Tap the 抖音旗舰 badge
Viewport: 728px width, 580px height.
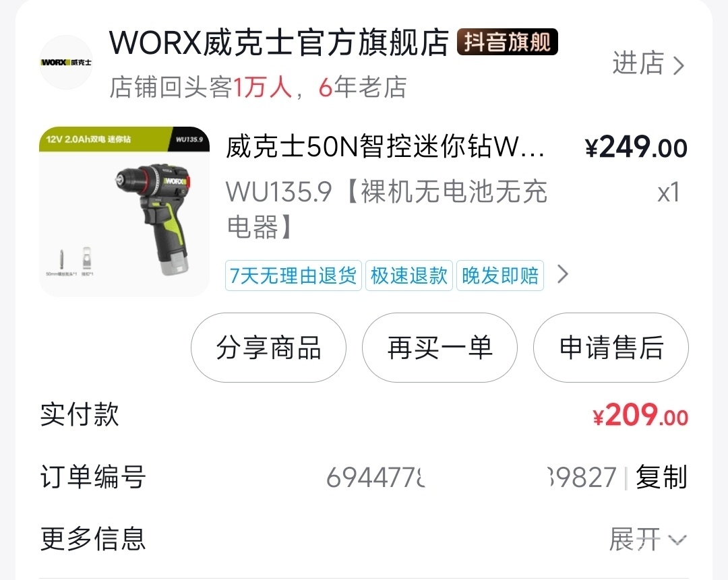pyautogui.click(x=508, y=42)
